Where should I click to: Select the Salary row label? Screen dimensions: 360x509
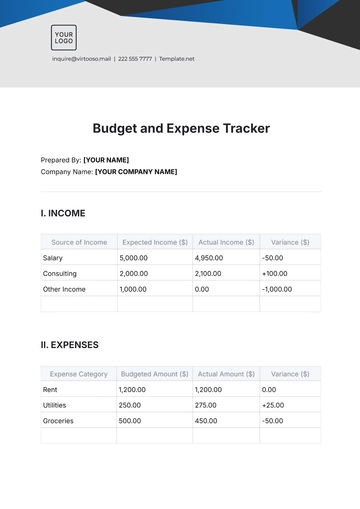53,258
